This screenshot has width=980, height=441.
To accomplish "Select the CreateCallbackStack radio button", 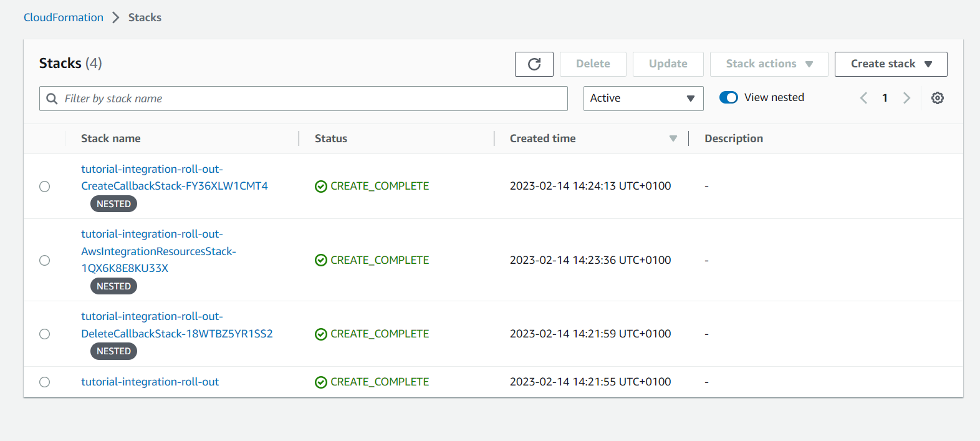I will (x=45, y=187).
